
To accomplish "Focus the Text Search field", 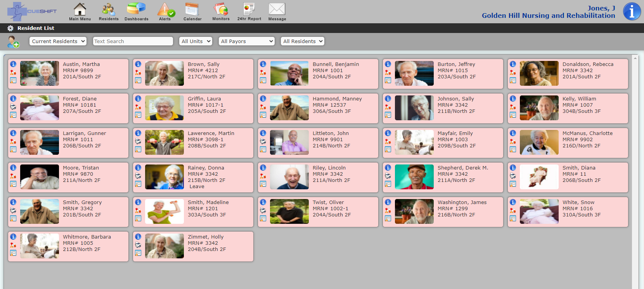I will (133, 41).
